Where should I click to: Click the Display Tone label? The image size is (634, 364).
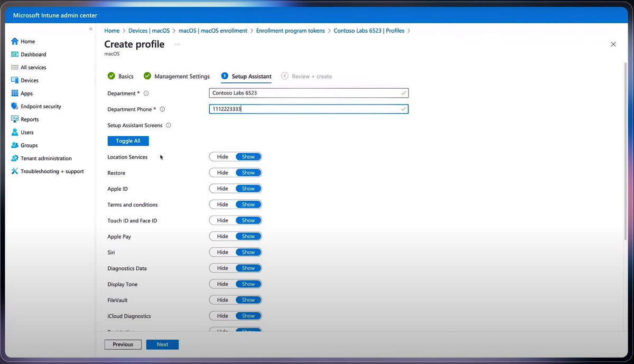[x=123, y=284]
